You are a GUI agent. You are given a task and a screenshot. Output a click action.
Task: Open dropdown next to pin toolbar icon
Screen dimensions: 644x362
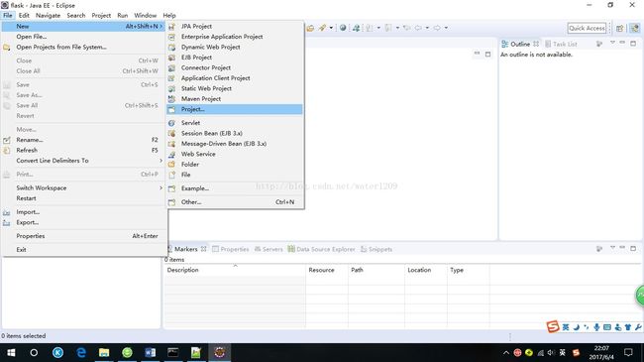pyautogui.click(x=331, y=28)
